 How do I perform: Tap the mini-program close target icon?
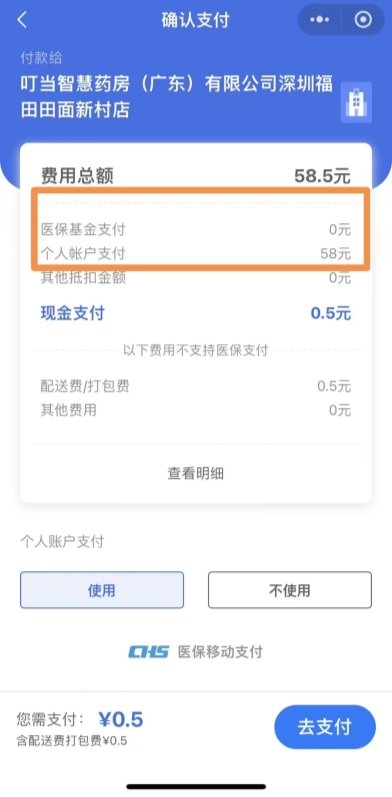pos(363,20)
